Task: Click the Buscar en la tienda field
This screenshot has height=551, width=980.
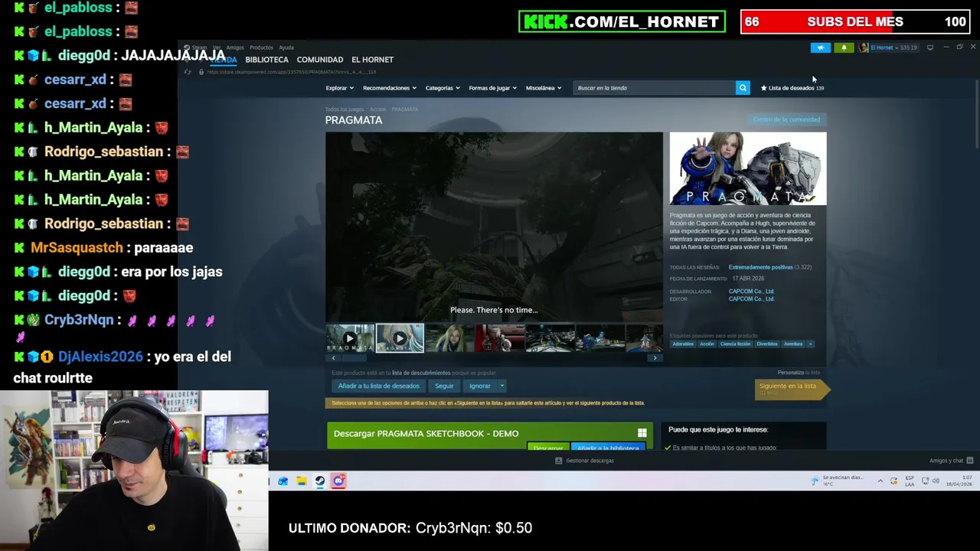Action: [655, 88]
